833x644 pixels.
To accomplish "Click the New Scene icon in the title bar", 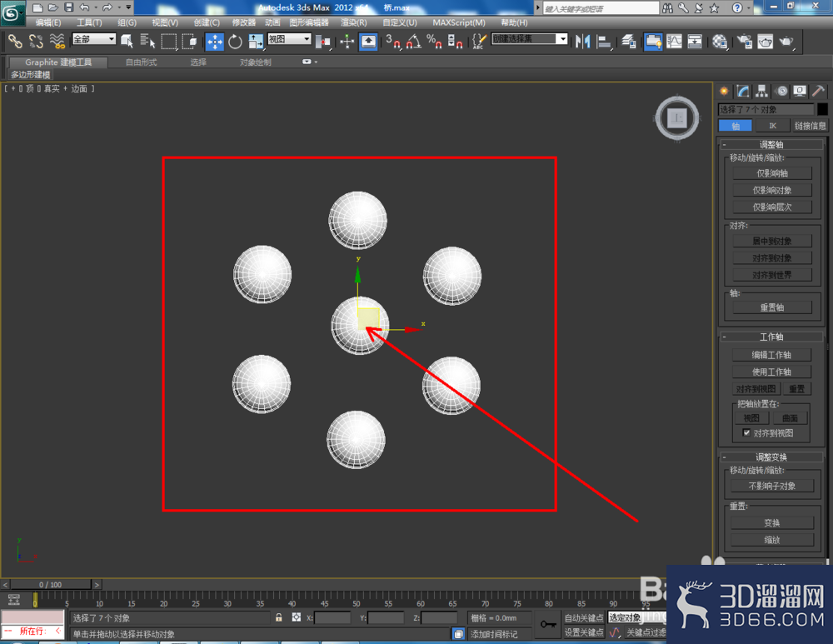I will click(x=37, y=7).
